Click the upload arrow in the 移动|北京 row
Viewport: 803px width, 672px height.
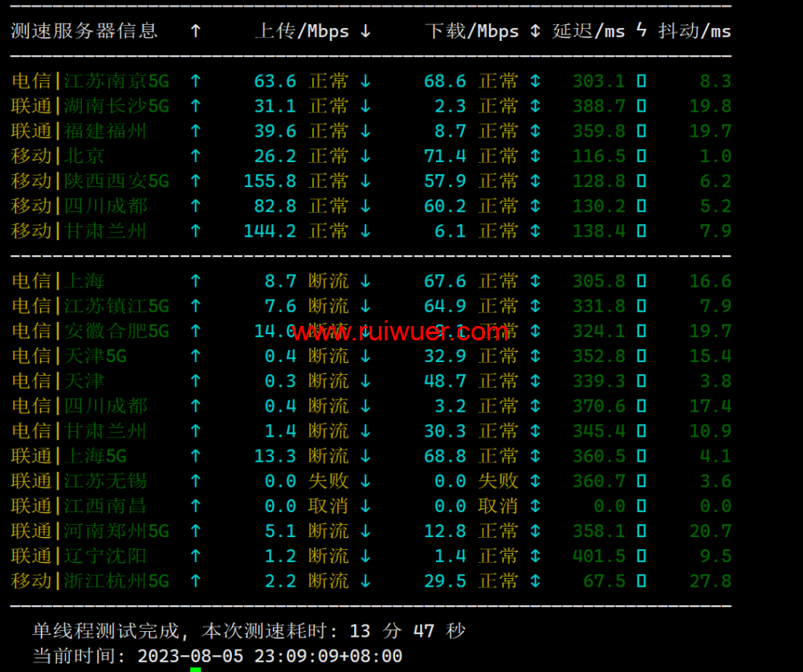(195, 156)
